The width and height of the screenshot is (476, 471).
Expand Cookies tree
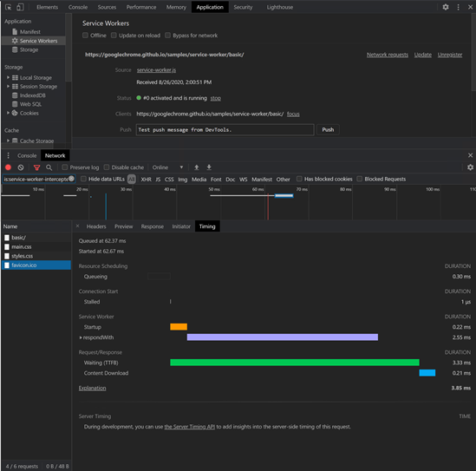point(8,113)
